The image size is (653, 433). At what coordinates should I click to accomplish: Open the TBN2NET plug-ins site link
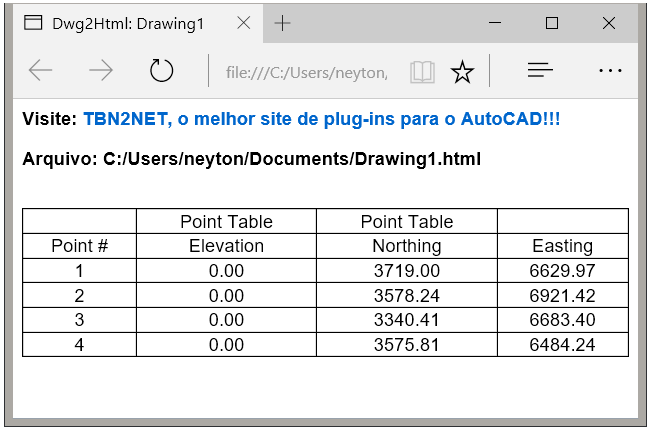(322, 119)
